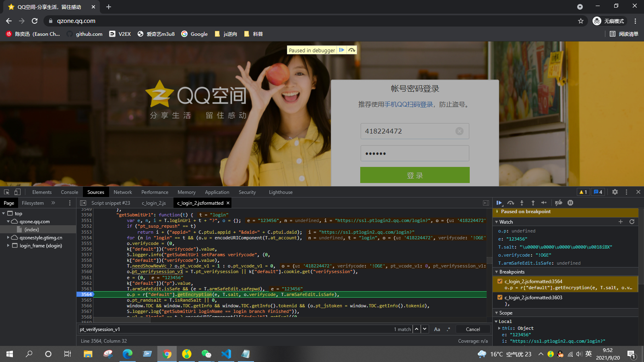Refresh the watch expressions
644x362 pixels.
click(x=632, y=222)
